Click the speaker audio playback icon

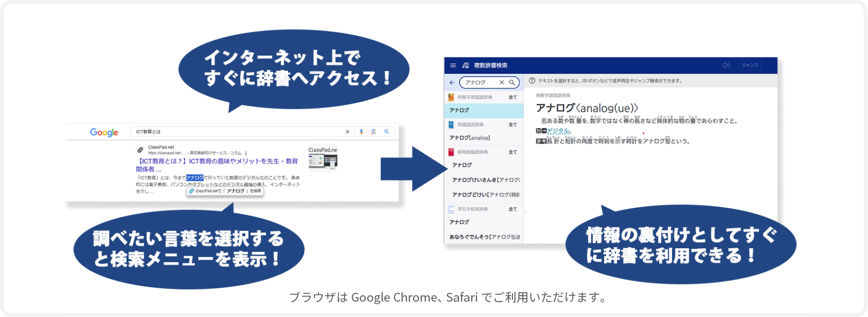tap(726, 65)
